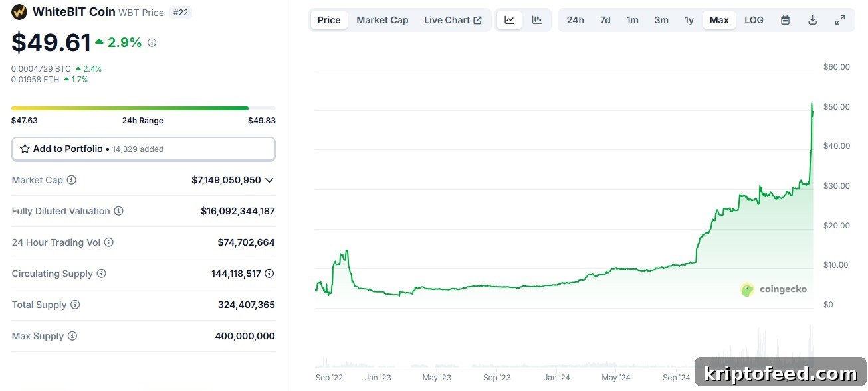Click the $49.83 range high value
The width and height of the screenshot is (868, 391).
click(x=262, y=120)
